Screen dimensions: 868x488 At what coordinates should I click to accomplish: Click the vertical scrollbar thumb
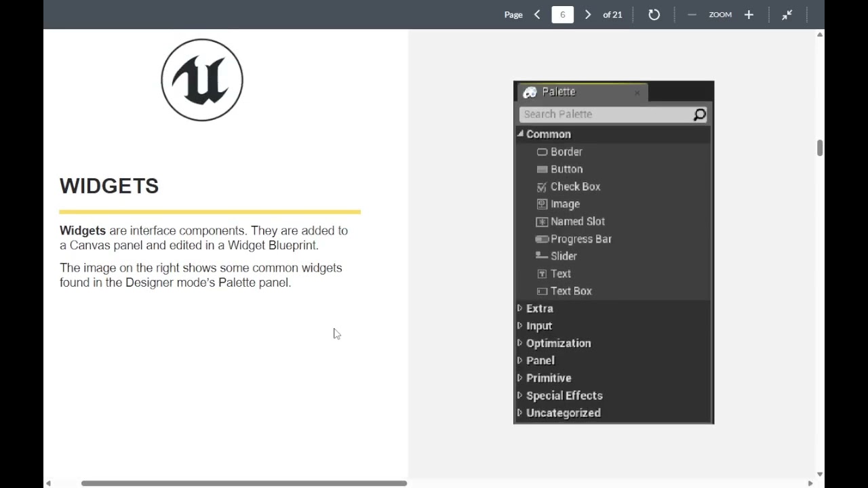pyautogui.click(x=820, y=148)
